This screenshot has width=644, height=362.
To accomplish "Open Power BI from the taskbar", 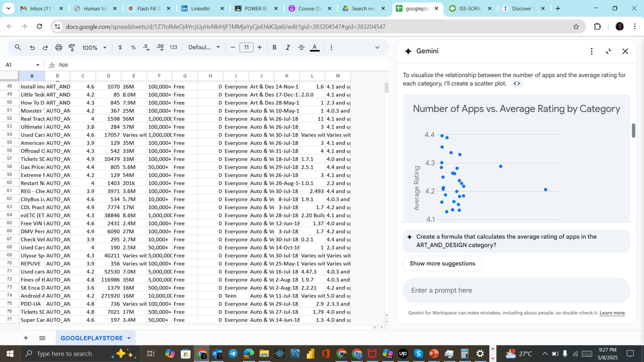I will coord(312,353).
